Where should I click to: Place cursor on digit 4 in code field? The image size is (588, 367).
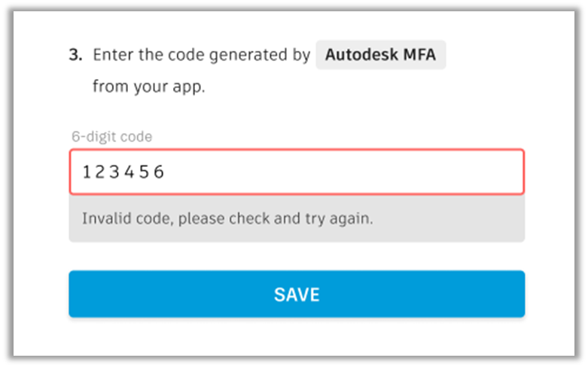coord(128,172)
